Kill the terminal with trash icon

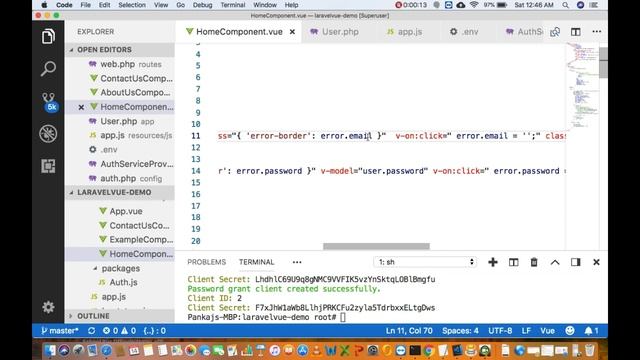(534, 262)
